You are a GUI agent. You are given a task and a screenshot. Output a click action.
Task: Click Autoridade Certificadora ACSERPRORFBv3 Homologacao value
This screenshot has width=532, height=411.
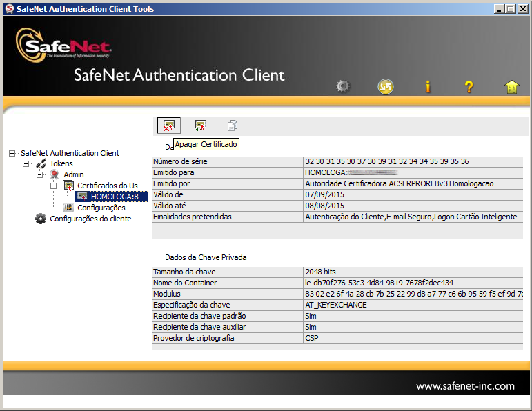(x=400, y=183)
